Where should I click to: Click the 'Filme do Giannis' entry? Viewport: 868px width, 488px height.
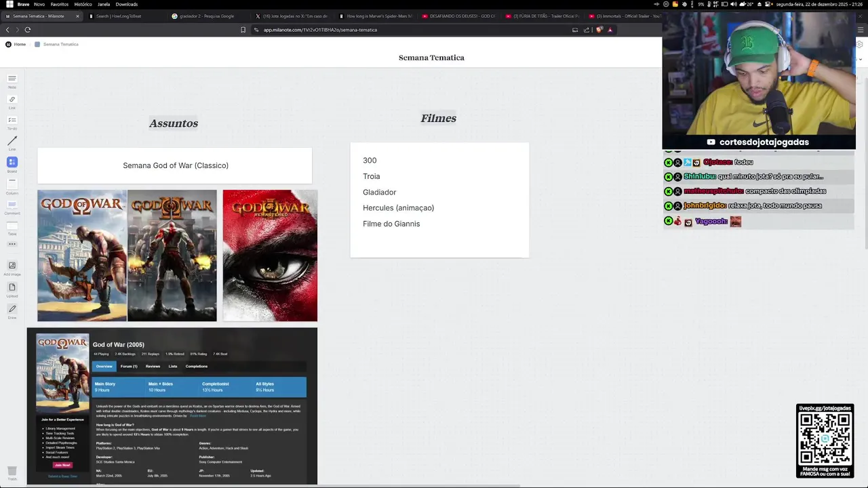(391, 224)
